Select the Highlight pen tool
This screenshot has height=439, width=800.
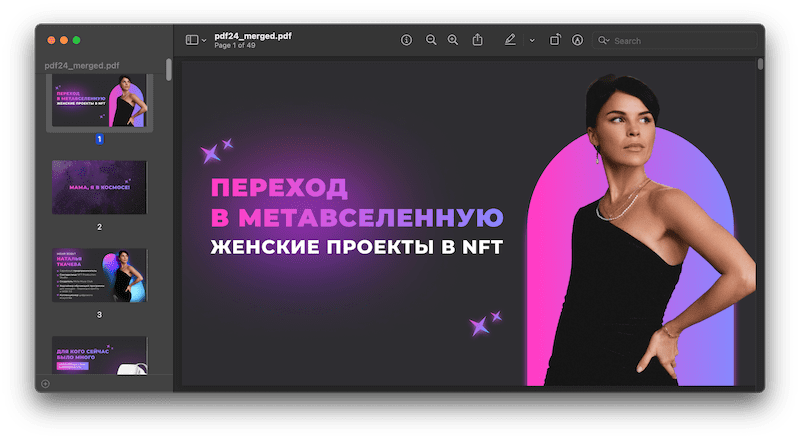pyautogui.click(x=510, y=40)
